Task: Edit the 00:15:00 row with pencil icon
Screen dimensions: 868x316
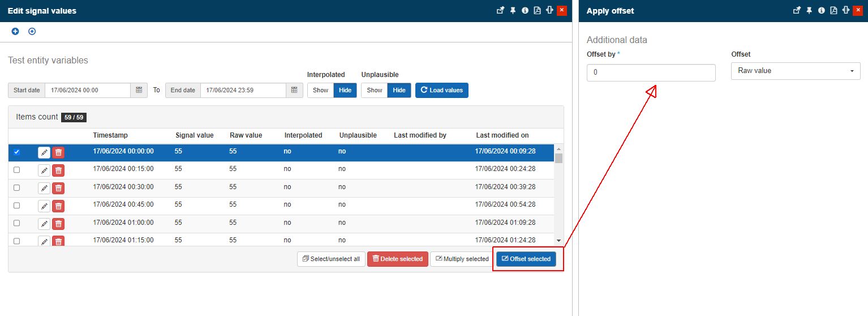Action: (x=44, y=170)
